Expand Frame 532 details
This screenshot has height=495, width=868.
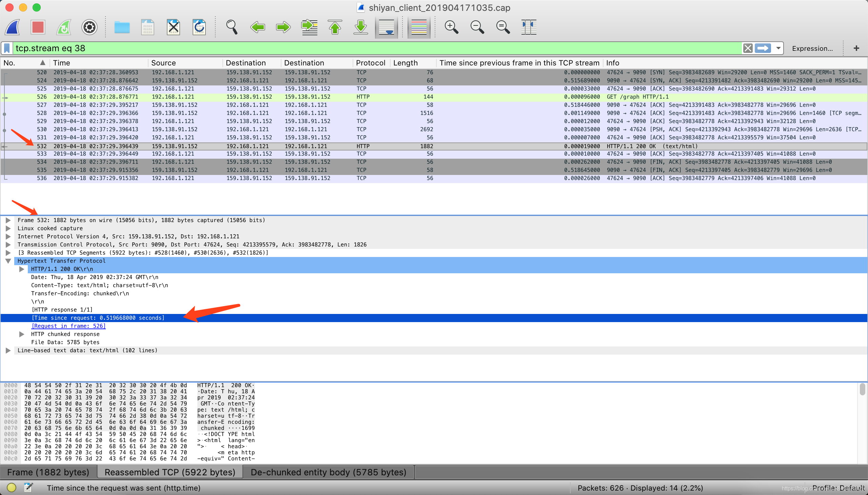pos(8,220)
